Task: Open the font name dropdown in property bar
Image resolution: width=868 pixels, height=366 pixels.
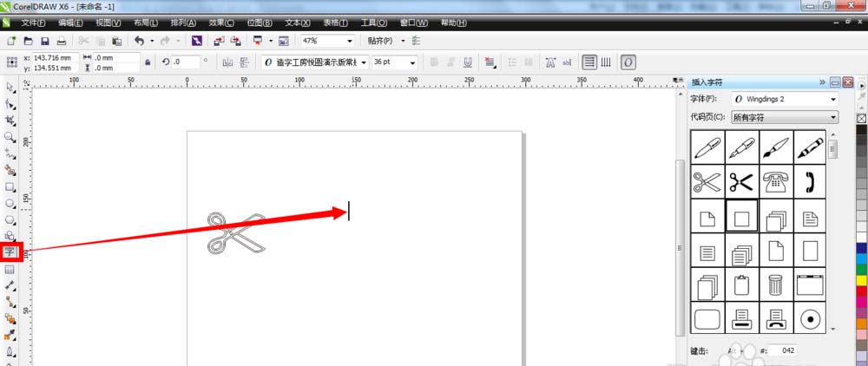Action: 364,63
